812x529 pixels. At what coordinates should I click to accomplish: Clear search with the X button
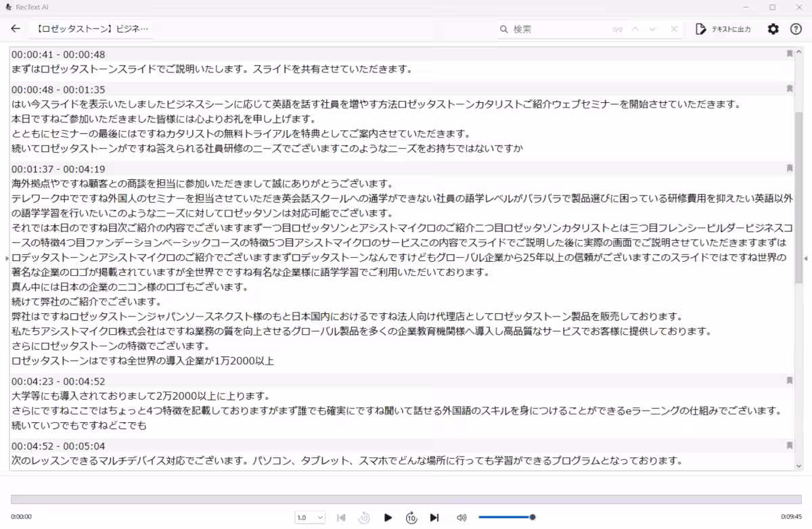click(673, 29)
